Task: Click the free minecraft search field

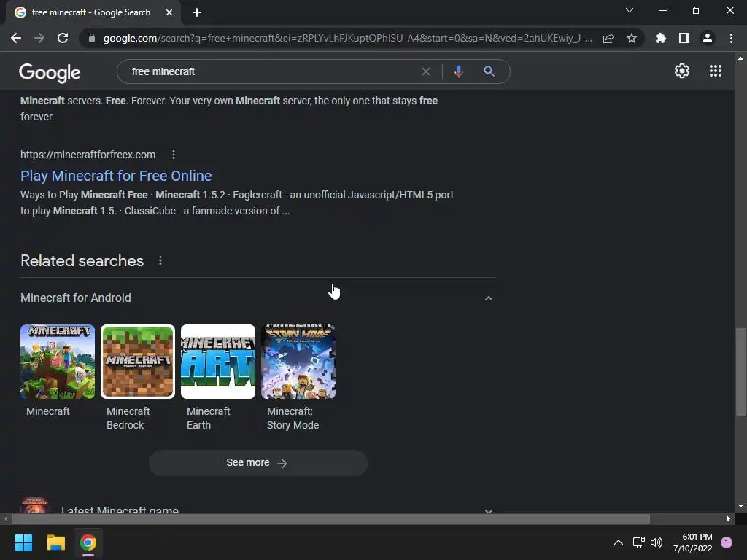Action: pyautogui.click(x=271, y=71)
